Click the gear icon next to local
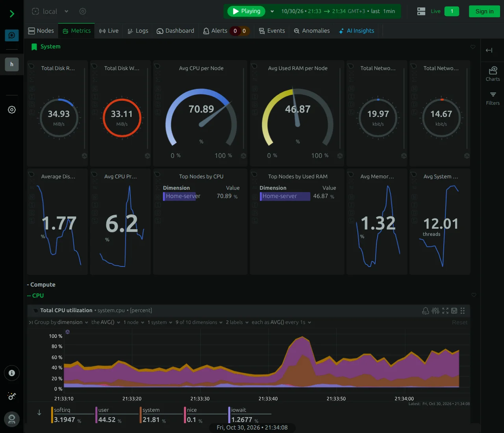This screenshot has height=433, width=504. coord(83,11)
